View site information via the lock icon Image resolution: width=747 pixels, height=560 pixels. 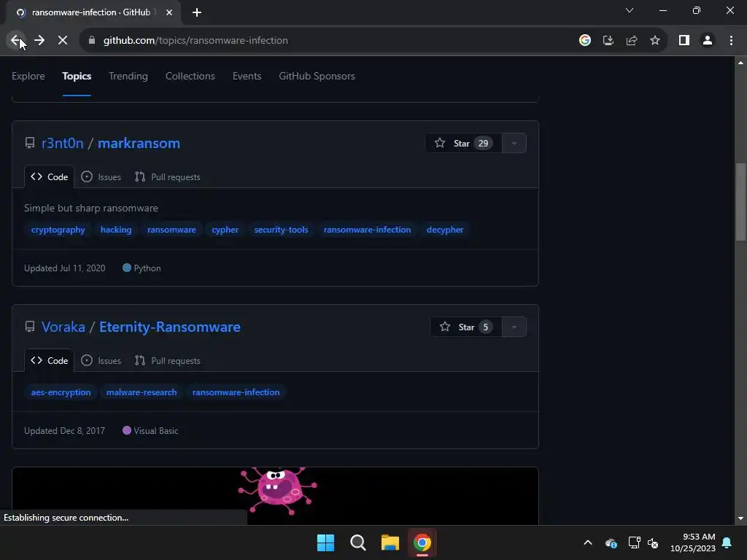click(x=92, y=41)
